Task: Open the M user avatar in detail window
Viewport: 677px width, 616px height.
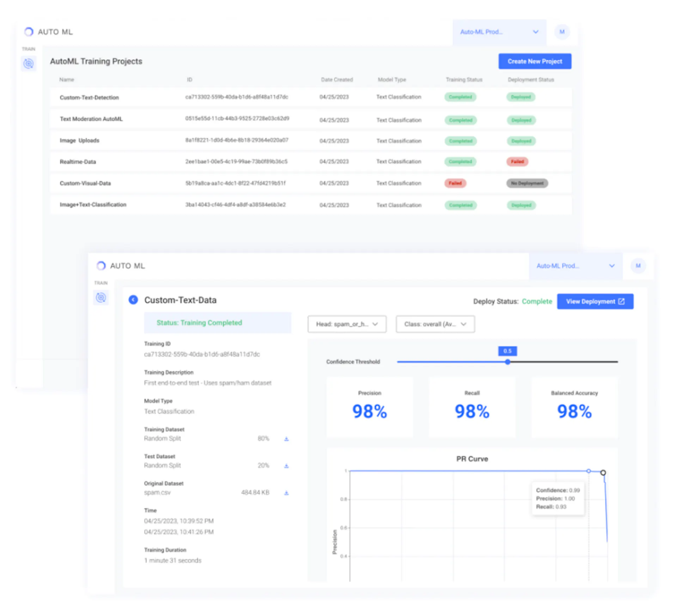Action: [x=638, y=266]
